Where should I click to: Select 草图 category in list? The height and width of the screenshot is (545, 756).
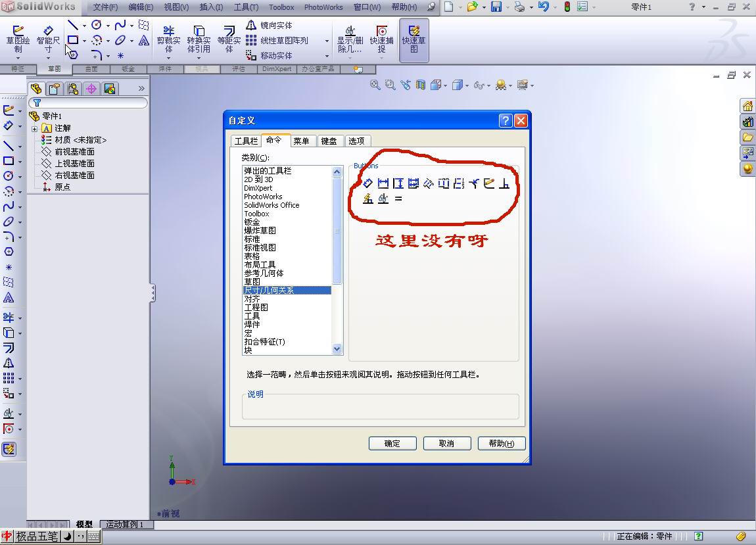tap(287, 281)
